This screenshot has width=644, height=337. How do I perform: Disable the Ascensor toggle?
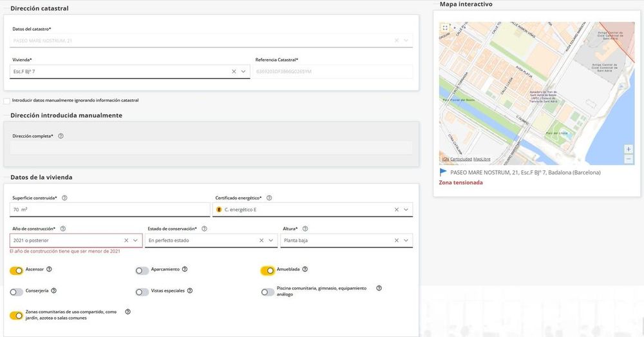[x=17, y=271]
